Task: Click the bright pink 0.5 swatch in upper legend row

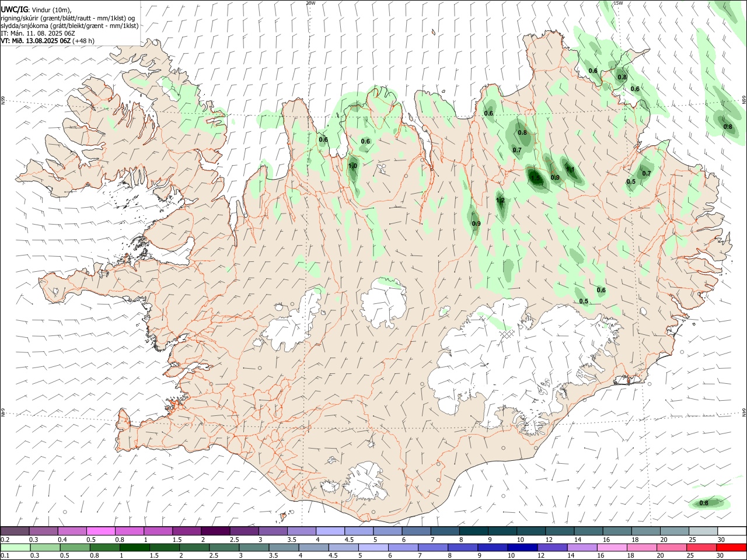Action: click(x=101, y=531)
